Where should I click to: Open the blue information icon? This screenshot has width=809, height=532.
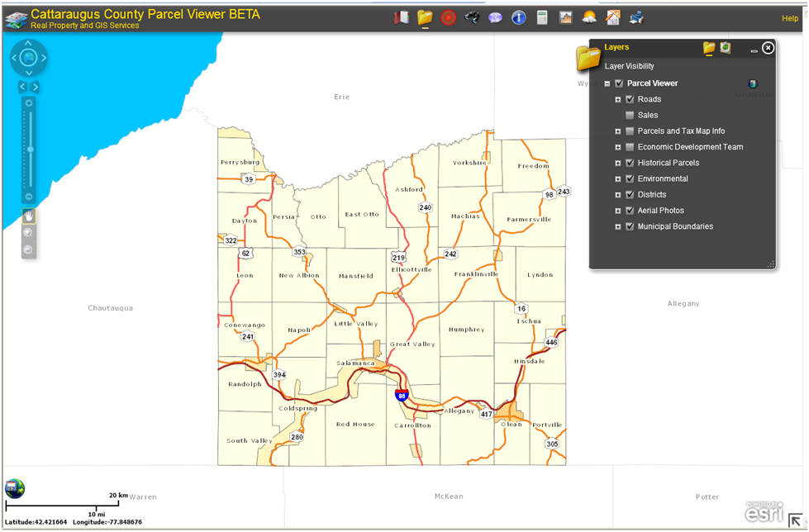tap(518, 18)
